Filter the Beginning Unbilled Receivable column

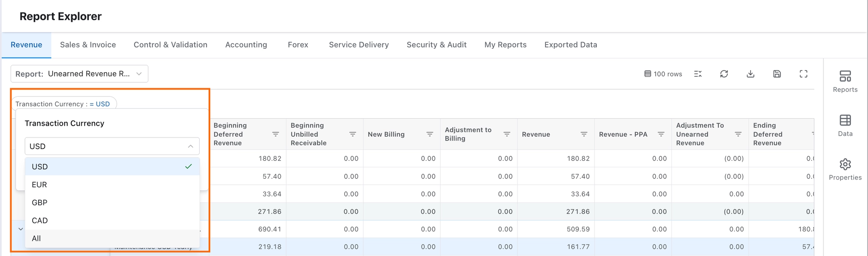pyautogui.click(x=353, y=134)
